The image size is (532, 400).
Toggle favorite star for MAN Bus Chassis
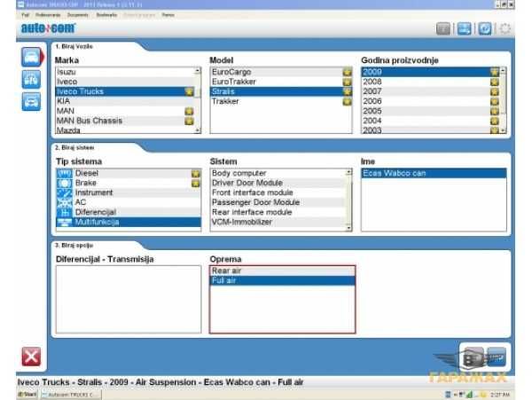click(189, 122)
